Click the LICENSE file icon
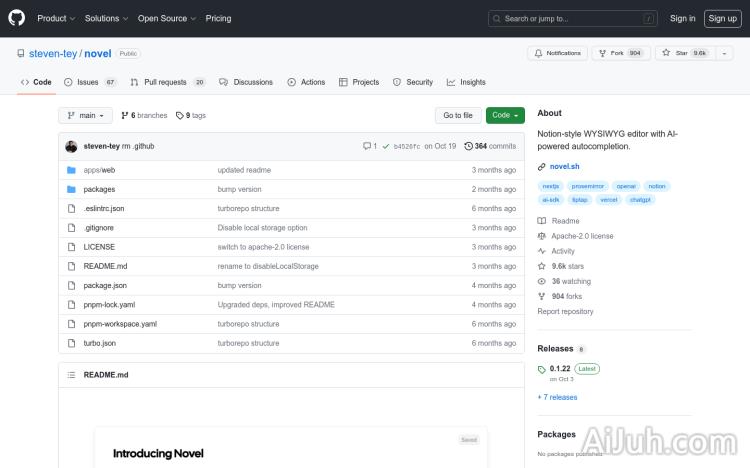750x468 pixels. pyautogui.click(x=71, y=247)
